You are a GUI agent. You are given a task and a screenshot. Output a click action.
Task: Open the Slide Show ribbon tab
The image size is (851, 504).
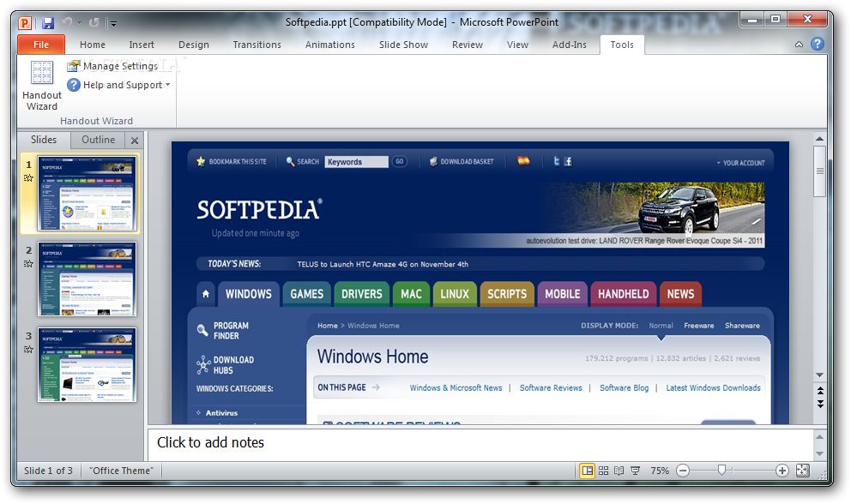coord(404,45)
